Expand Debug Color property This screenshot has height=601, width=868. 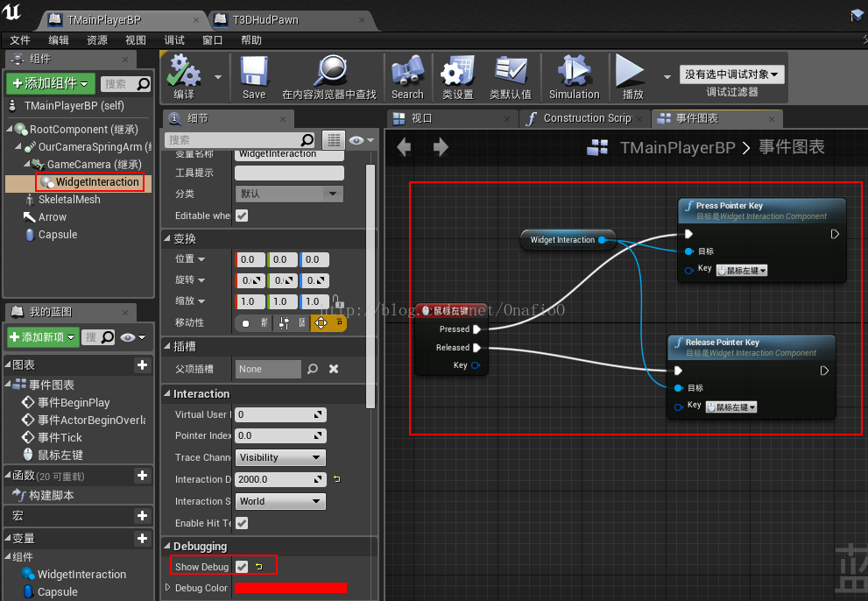click(168, 587)
